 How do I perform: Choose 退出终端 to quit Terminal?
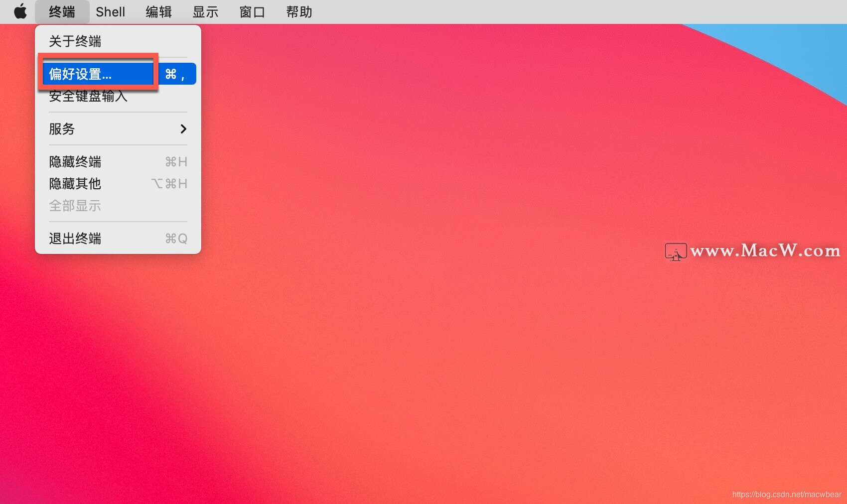click(118, 239)
